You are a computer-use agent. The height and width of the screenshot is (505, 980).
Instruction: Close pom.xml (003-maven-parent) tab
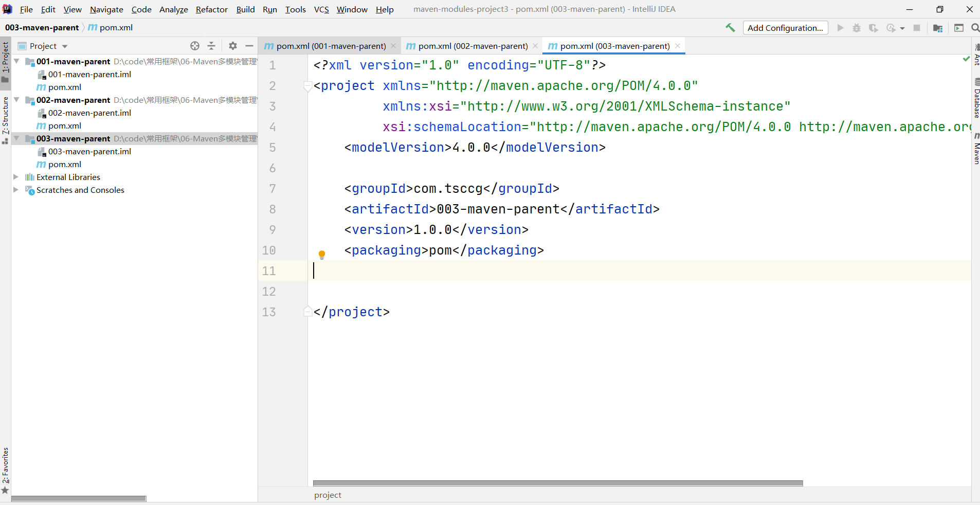point(678,46)
